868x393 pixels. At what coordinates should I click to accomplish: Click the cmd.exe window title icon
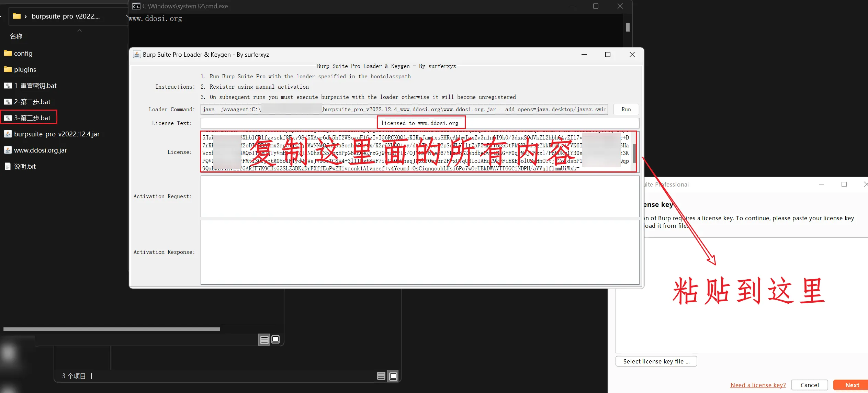coord(136,6)
